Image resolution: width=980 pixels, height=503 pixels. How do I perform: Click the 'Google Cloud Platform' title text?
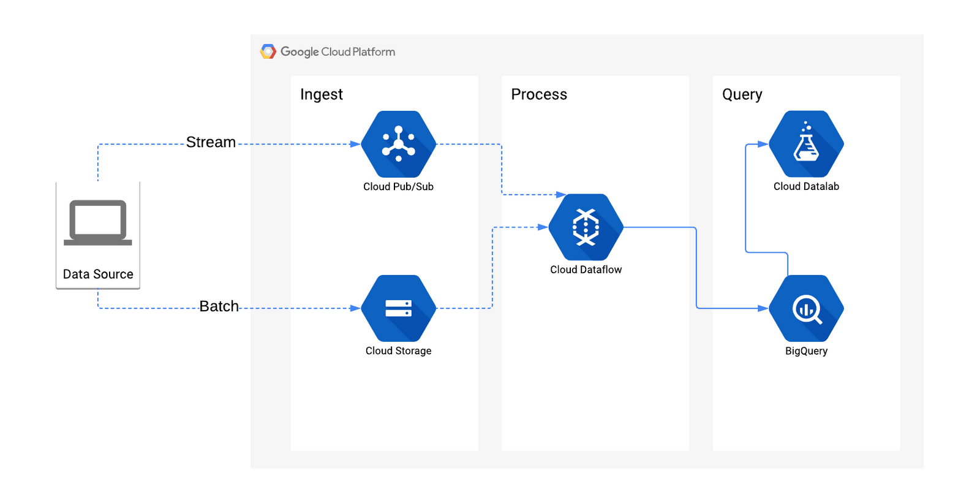tap(337, 52)
